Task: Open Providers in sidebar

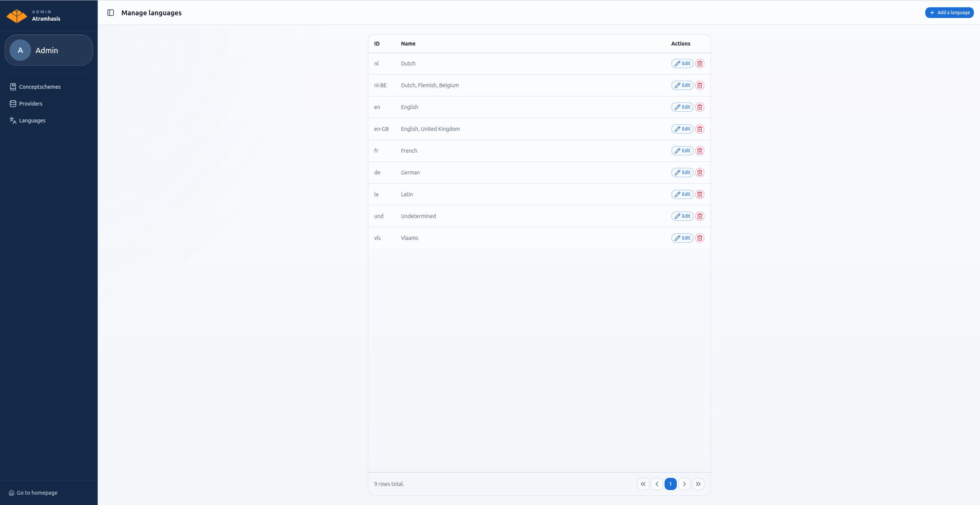Action: (26, 104)
